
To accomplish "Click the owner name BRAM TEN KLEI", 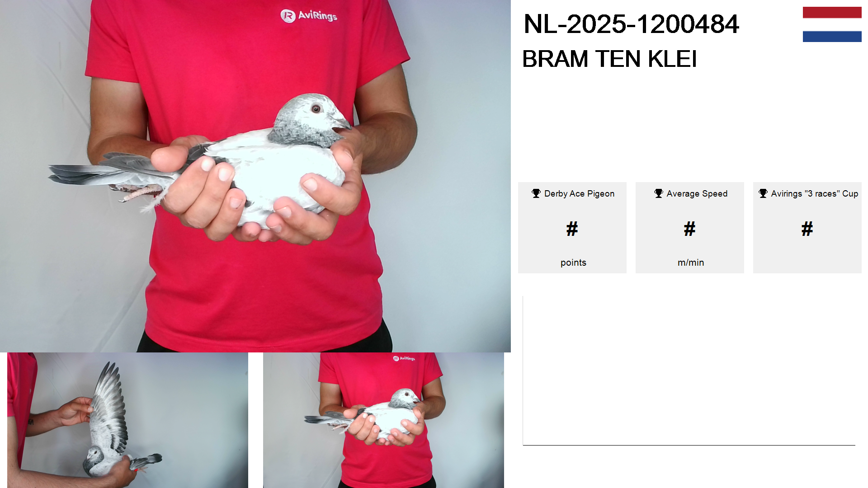I will 609,59.
